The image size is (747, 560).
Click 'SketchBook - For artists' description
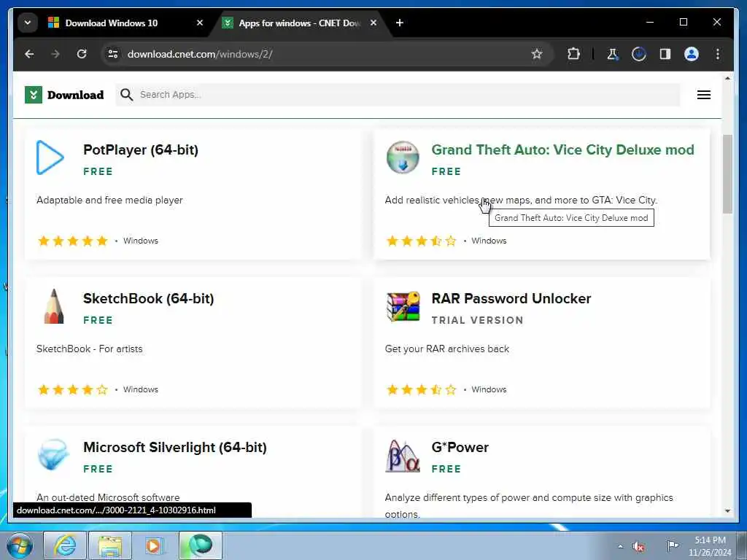[90, 349]
